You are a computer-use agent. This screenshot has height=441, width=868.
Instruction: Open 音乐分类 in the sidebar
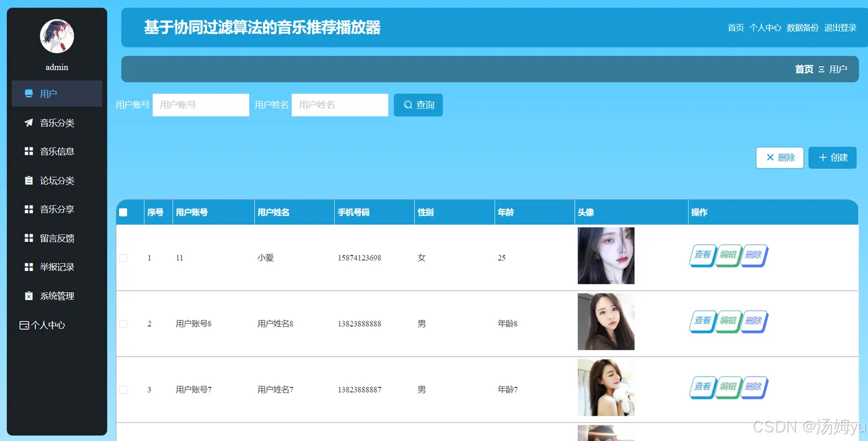(x=57, y=123)
